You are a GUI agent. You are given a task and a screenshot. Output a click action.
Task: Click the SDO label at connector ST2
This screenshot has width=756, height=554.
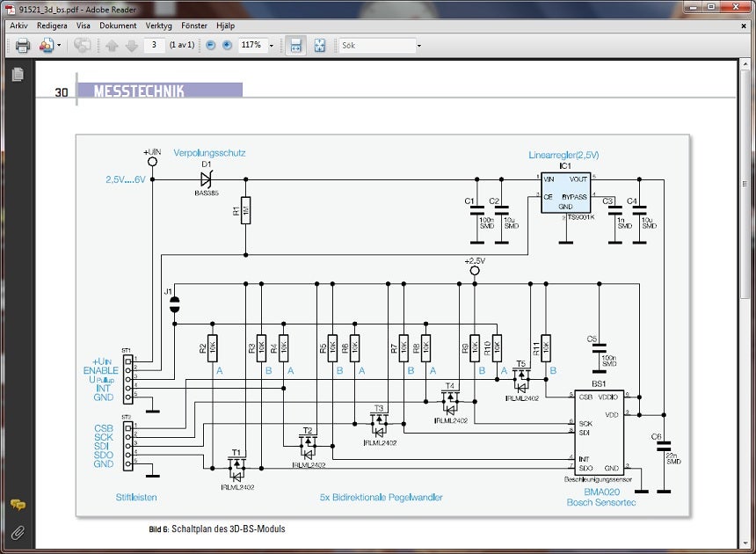point(103,455)
